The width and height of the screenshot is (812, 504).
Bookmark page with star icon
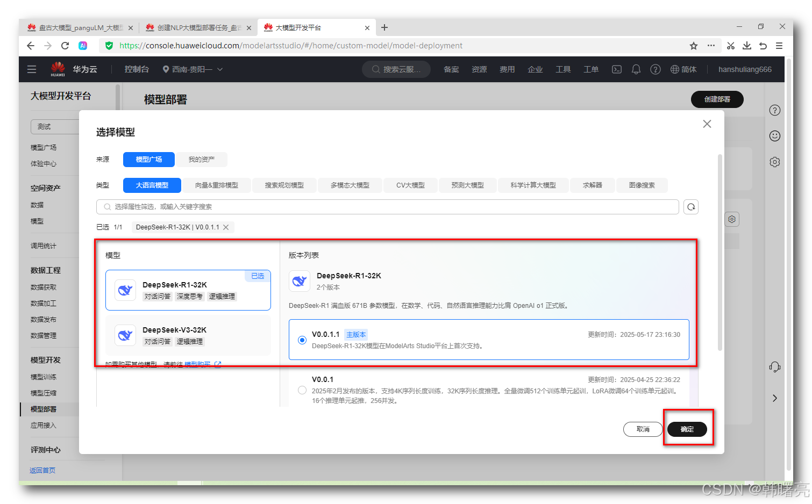pyautogui.click(x=694, y=46)
